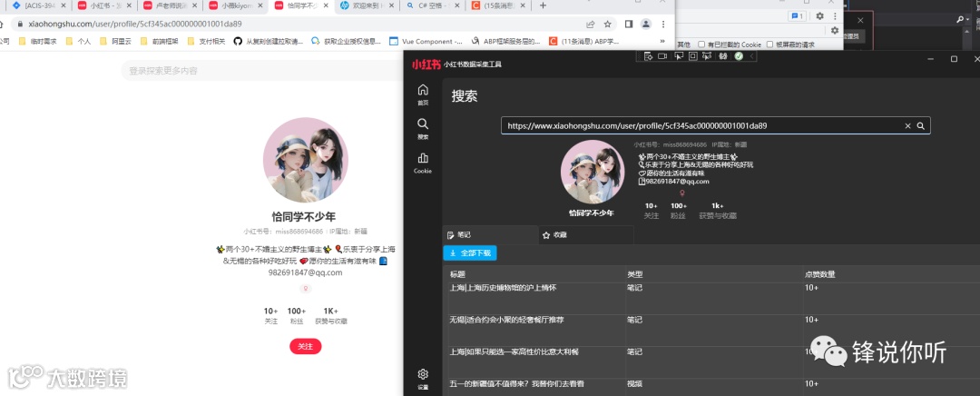The image size is (980, 396).
Task: Close the 恰同学不少年 active browser tab
Action: click(x=326, y=5)
